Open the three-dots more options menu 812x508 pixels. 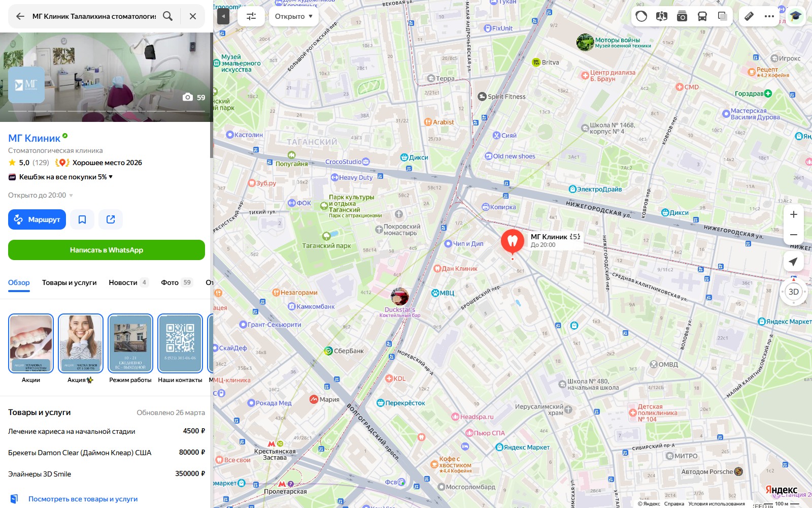(x=769, y=16)
